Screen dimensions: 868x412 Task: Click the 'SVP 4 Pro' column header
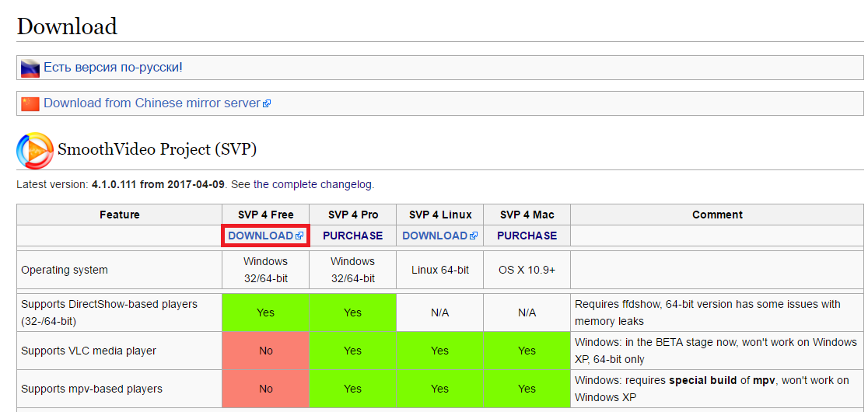pos(352,215)
